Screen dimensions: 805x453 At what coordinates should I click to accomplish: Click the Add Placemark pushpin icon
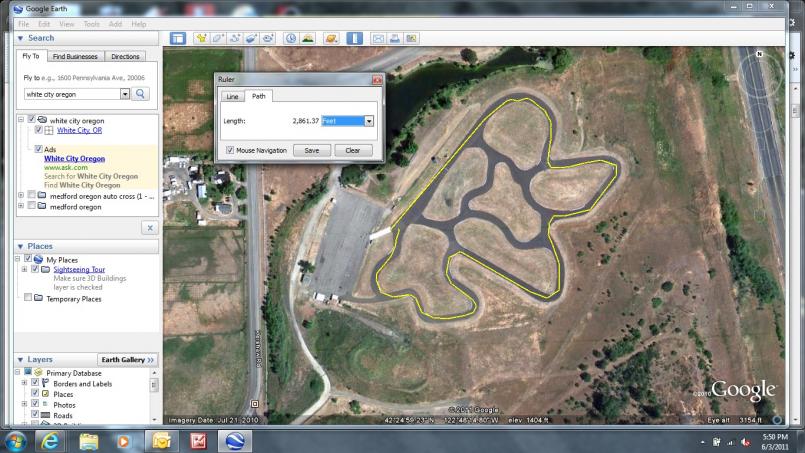(202, 38)
